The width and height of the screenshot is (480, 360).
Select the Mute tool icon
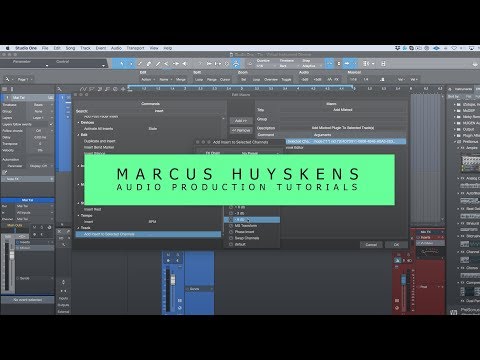click(167, 63)
